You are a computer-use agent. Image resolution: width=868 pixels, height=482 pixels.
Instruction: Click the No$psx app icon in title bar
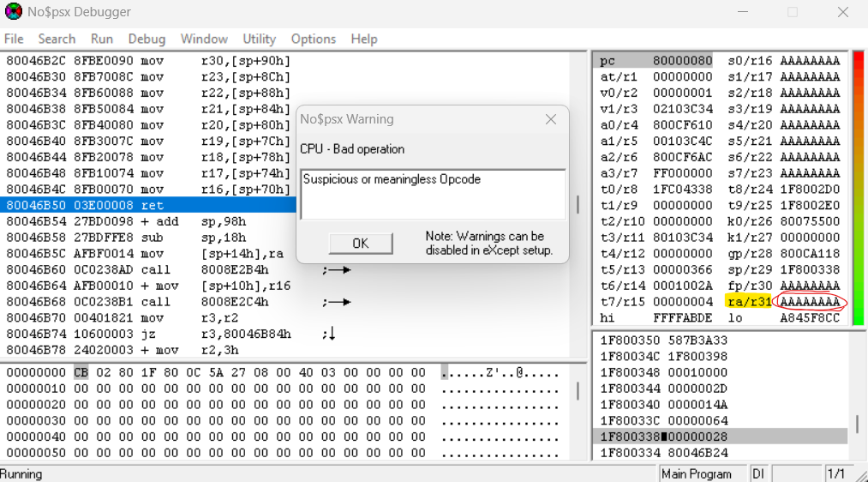tap(13, 12)
